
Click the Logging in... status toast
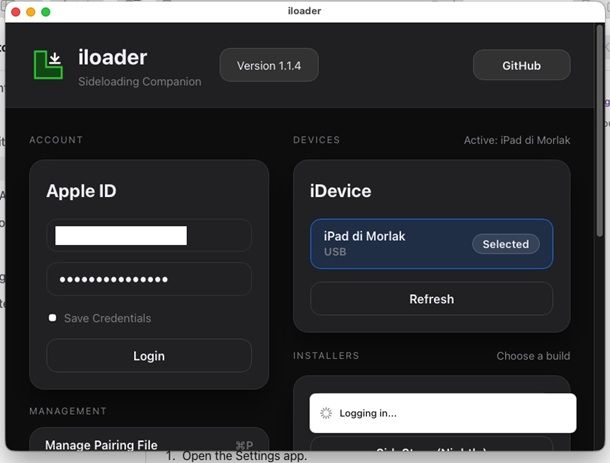443,413
